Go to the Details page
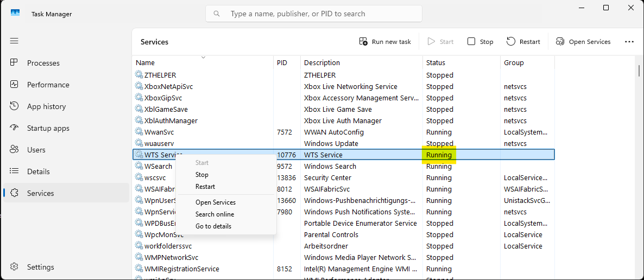Screen dimensions: 644x280 point(38,171)
